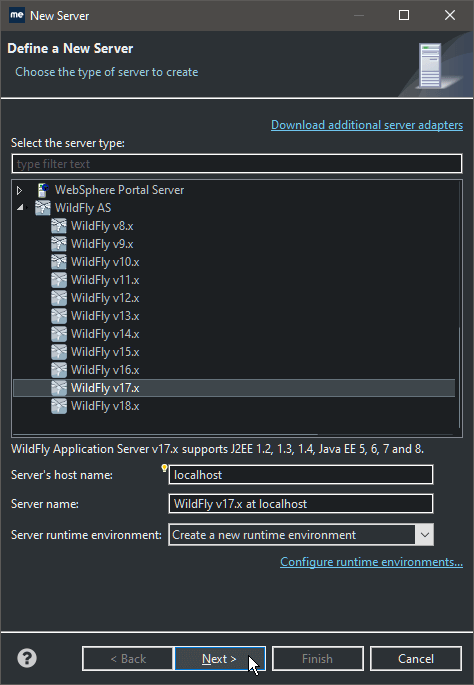Click the WildFly v8.x server icon
The height and width of the screenshot is (685, 474).
pos(59,226)
